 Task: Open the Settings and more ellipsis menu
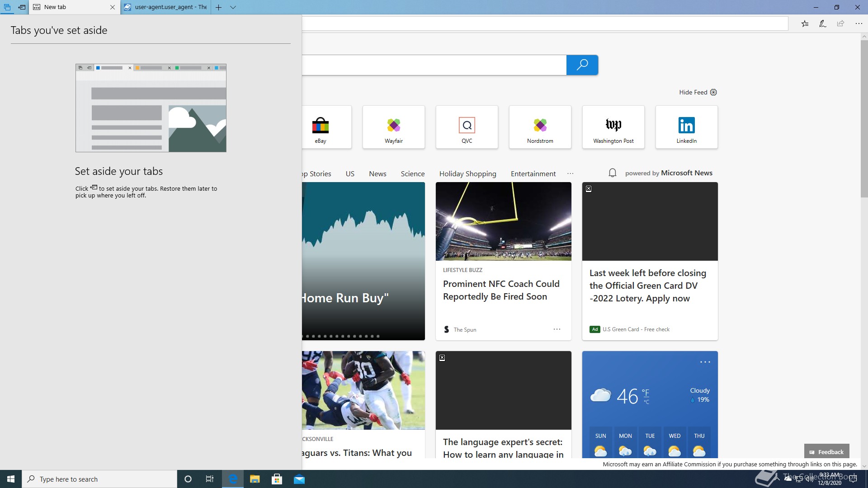coord(859,23)
